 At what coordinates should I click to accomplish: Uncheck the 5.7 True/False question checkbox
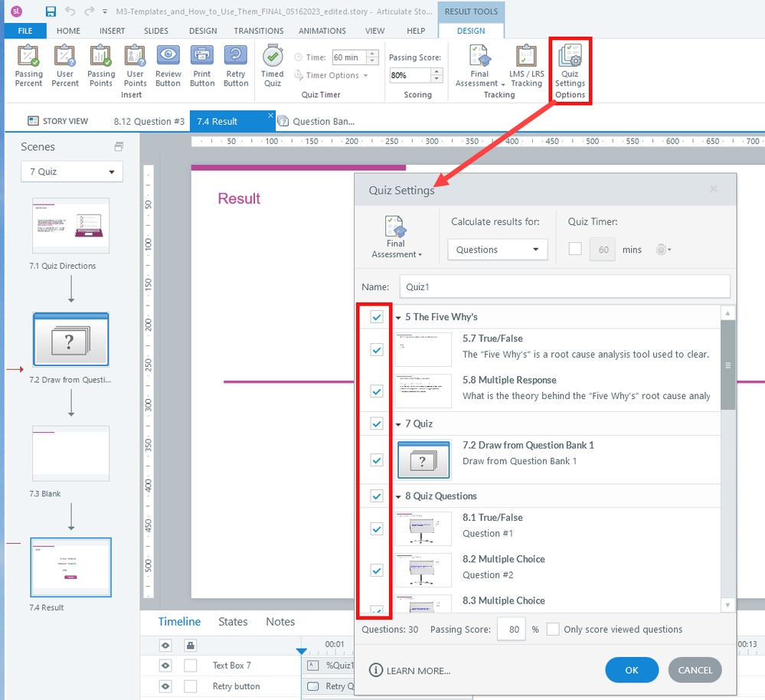[x=377, y=350]
